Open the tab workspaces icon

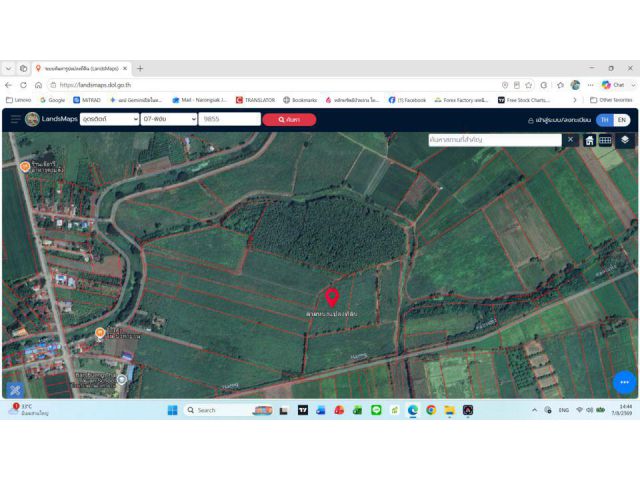tap(24, 68)
